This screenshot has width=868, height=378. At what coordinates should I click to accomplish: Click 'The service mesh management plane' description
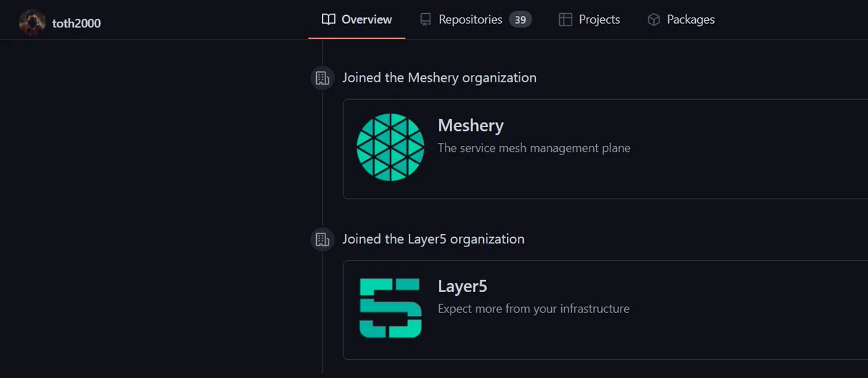[x=534, y=148]
